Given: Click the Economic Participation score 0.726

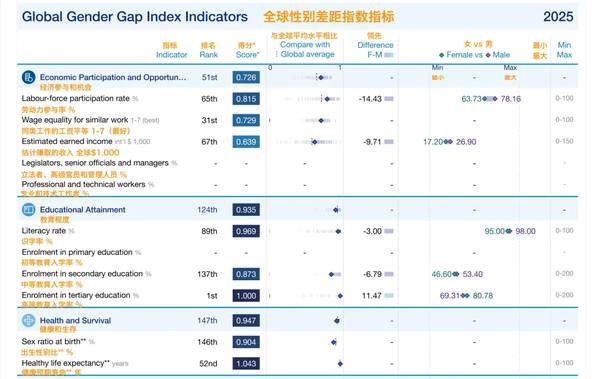Looking at the screenshot, I should point(246,77).
